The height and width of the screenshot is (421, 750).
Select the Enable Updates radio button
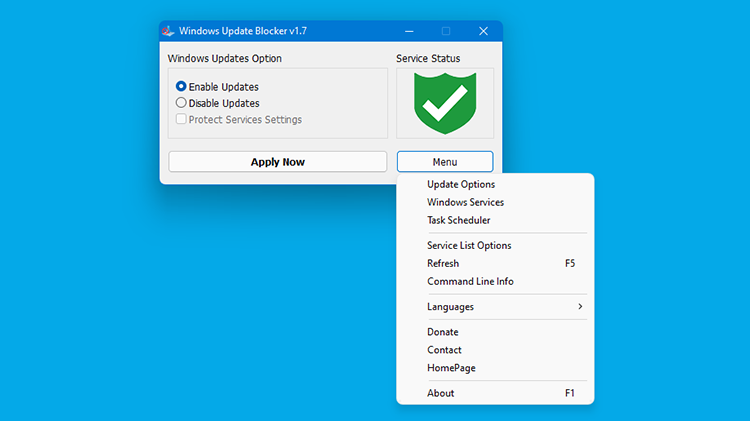(x=181, y=86)
